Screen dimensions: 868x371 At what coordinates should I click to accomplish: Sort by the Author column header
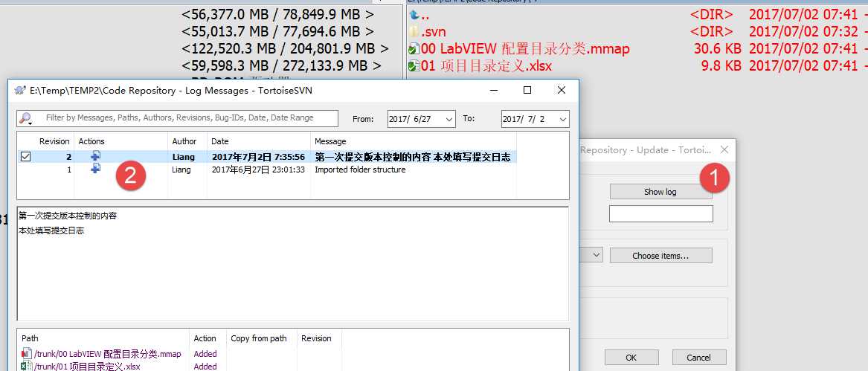[x=184, y=141]
